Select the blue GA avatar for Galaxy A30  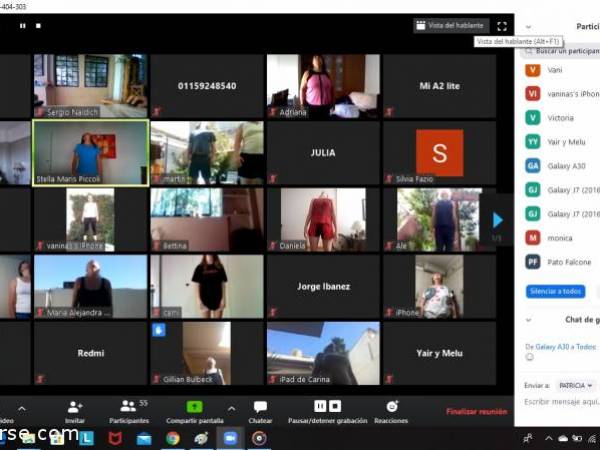[x=532, y=166]
